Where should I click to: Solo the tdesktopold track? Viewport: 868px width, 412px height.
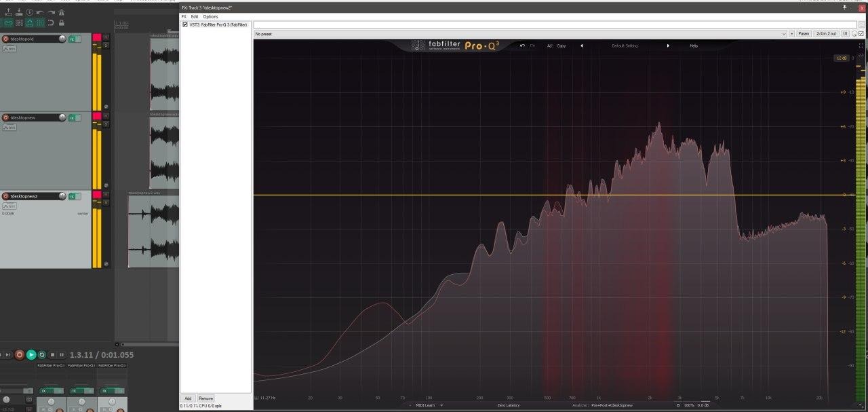point(106,45)
